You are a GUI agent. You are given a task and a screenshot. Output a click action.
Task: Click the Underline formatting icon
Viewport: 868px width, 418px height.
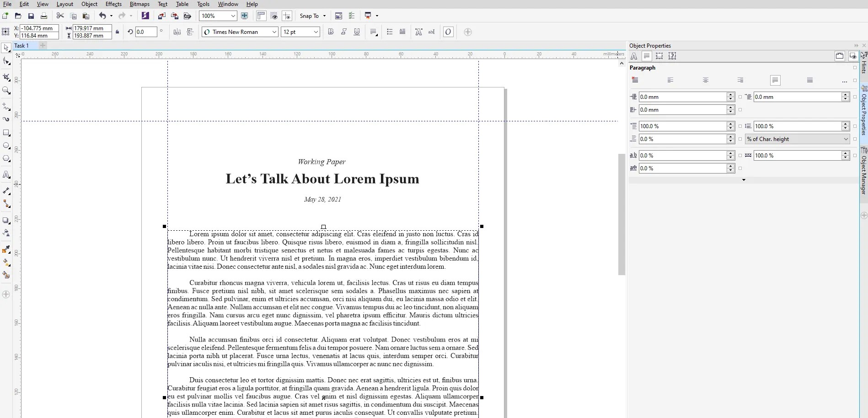point(357,32)
